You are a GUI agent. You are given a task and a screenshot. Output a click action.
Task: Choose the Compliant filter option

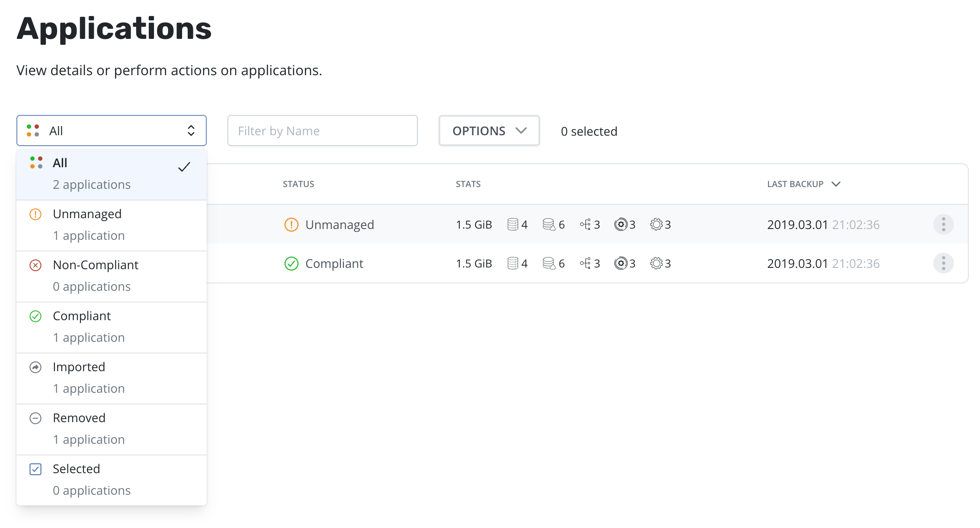pyautogui.click(x=112, y=327)
